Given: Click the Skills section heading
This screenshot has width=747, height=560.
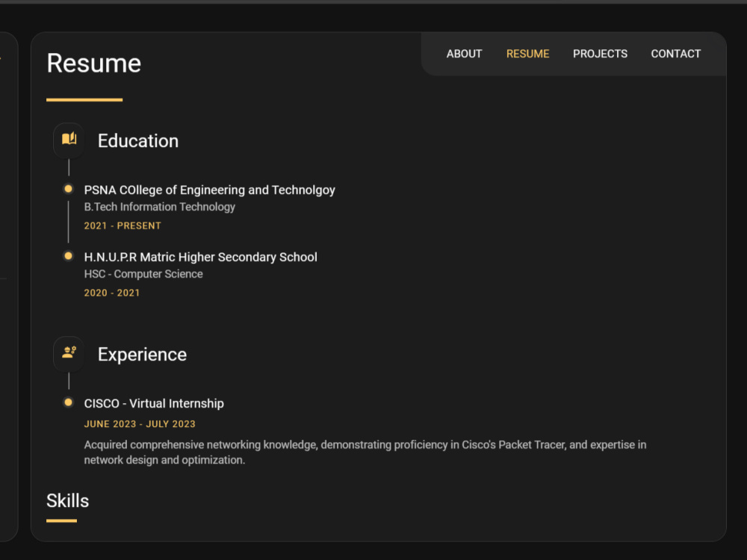Looking at the screenshot, I should coord(68,500).
